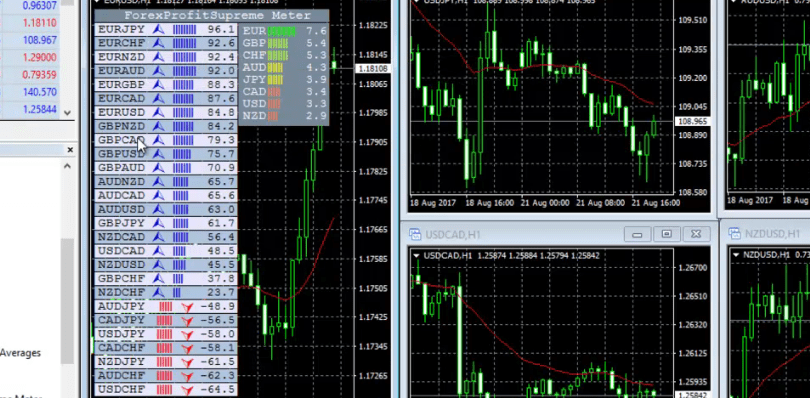
Task: Click the AUDJPY red down-arrow icon
Action: pyautogui.click(x=187, y=307)
